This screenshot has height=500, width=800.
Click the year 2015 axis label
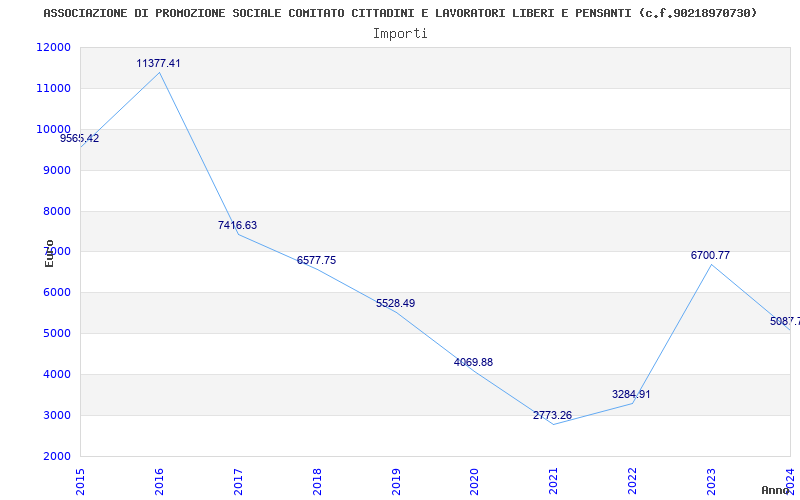click(x=80, y=481)
